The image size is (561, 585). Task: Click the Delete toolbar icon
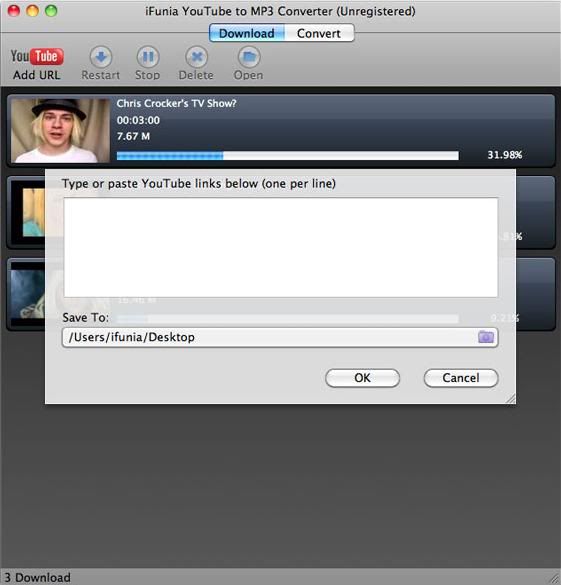coord(196,57)
